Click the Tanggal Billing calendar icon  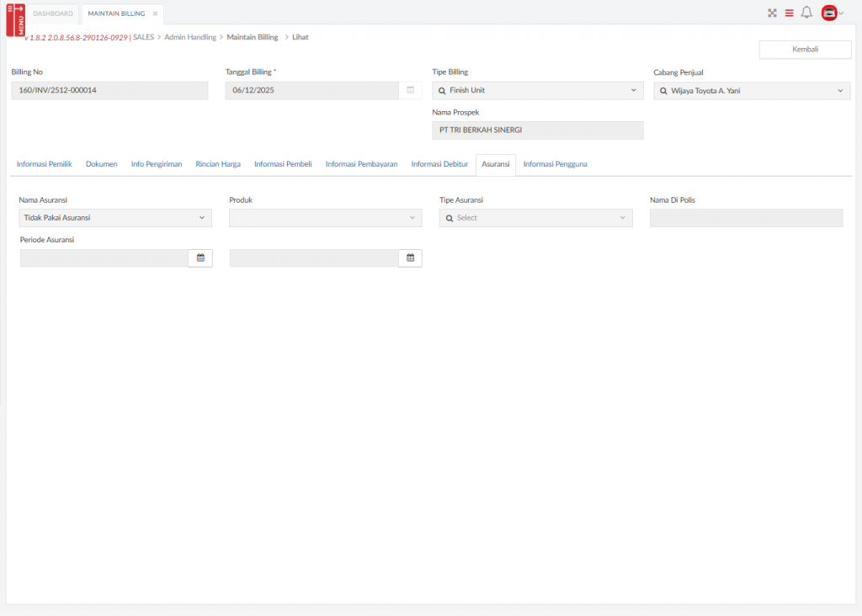coord(411,90)
